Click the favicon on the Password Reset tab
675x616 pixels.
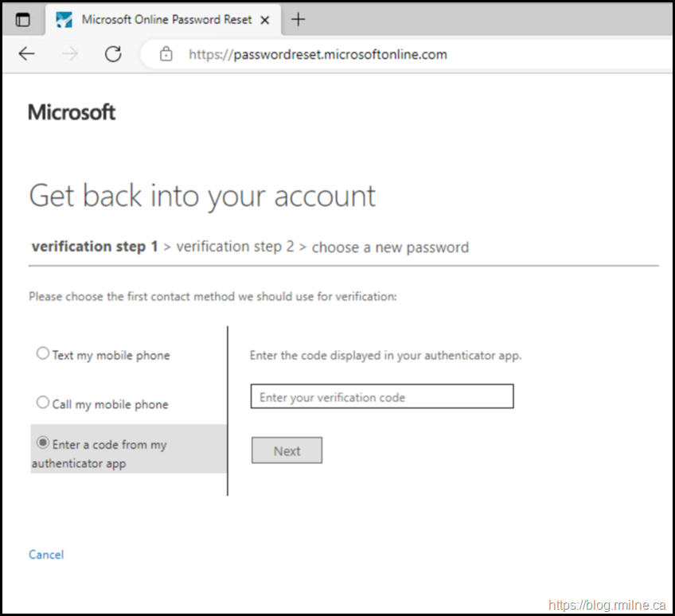(64, 20)
